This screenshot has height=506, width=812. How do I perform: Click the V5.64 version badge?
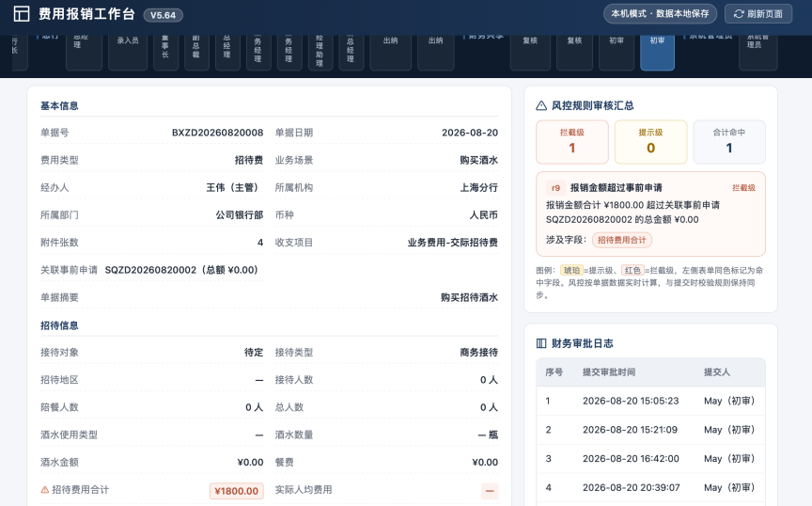163,15
